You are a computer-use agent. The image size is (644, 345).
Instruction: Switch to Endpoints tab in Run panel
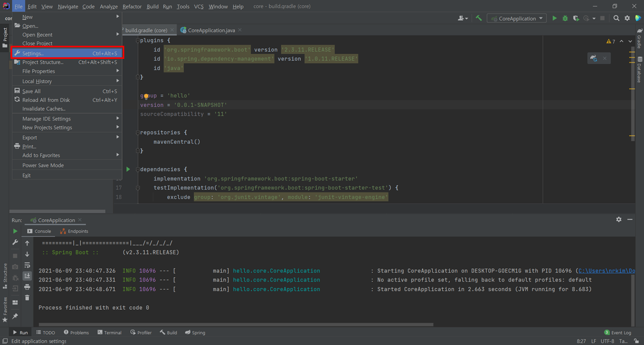tap(74, 231)
